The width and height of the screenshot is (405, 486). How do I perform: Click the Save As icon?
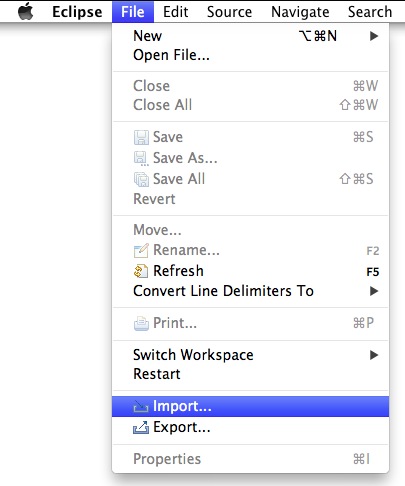tap(141, 158)
